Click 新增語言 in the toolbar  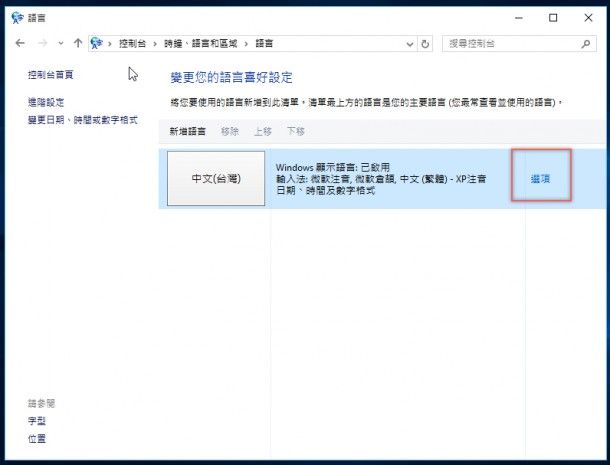pyautogui.click(x=188, y=132)
